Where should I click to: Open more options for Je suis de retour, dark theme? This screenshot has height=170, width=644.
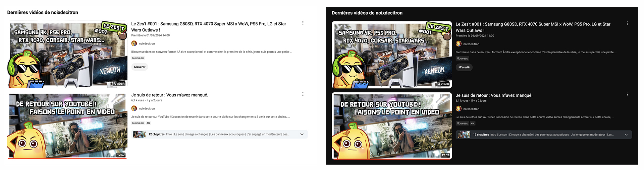tap(627, 95)
